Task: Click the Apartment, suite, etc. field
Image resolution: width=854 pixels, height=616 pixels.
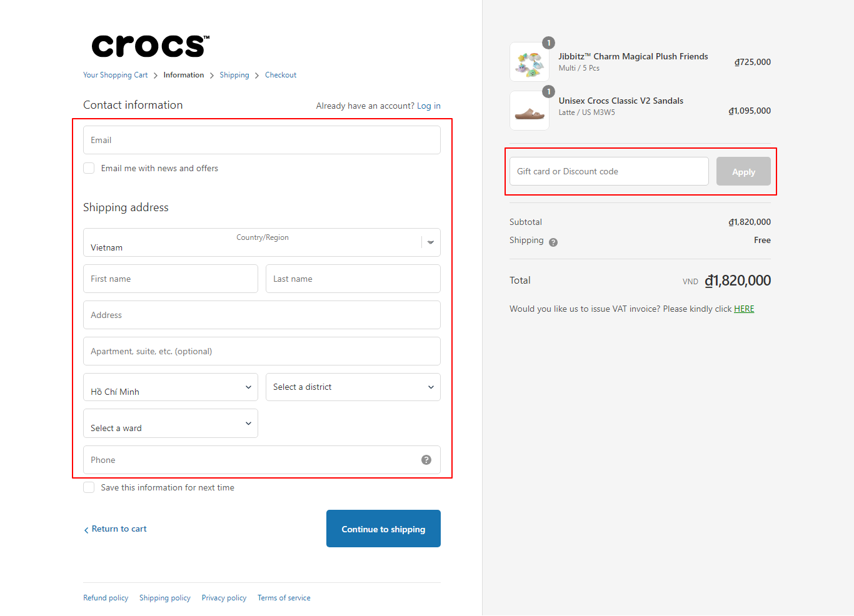Action: tap(262, 351)
